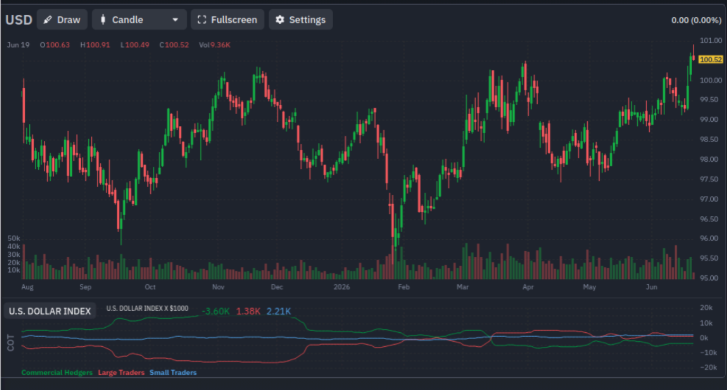Click the USD symbol label
727x390 pixels.
(x=19, y=20)
